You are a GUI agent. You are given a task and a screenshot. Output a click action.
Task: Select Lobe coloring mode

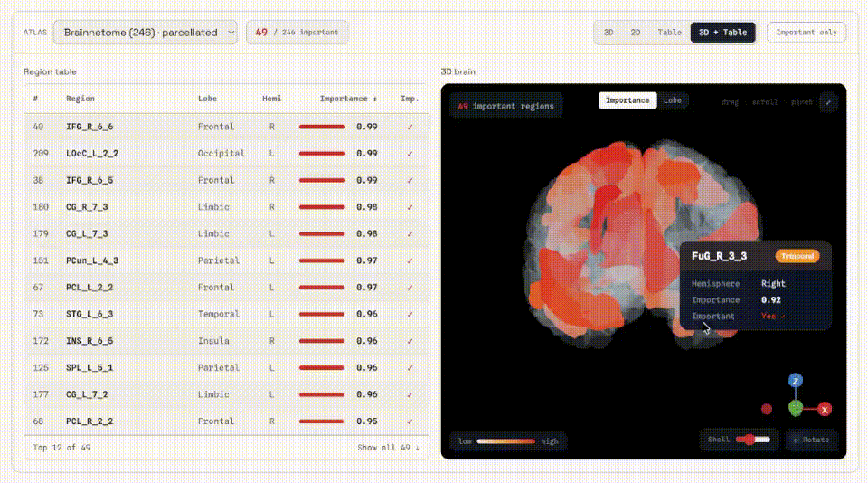[x=672, y=100]
